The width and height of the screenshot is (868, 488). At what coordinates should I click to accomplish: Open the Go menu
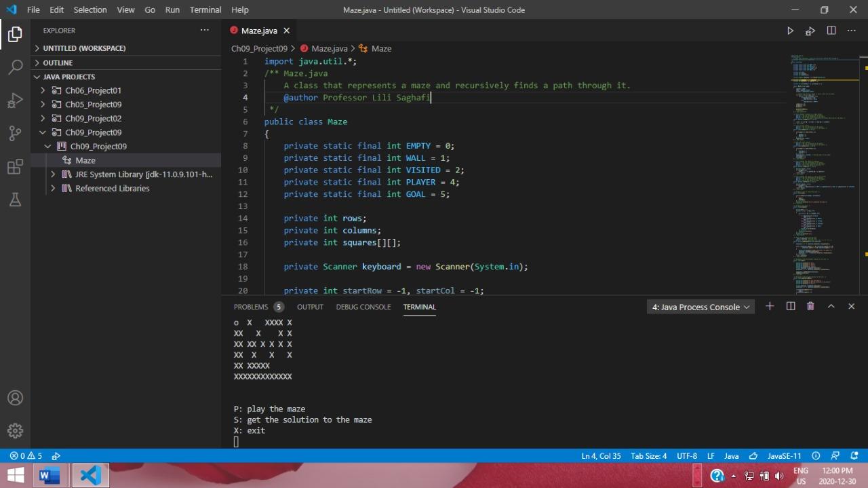[150, 10]
